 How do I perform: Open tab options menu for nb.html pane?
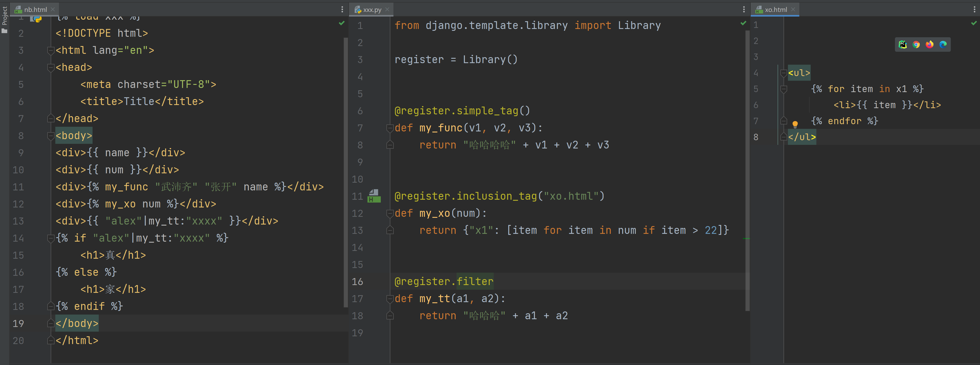pos(342,10)
